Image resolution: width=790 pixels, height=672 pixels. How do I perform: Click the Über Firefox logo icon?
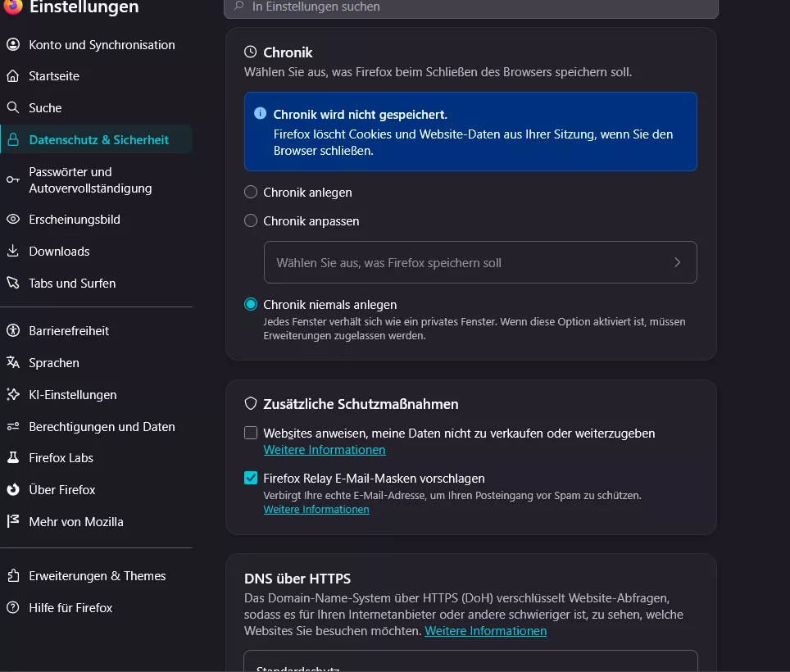pos(13,489)
